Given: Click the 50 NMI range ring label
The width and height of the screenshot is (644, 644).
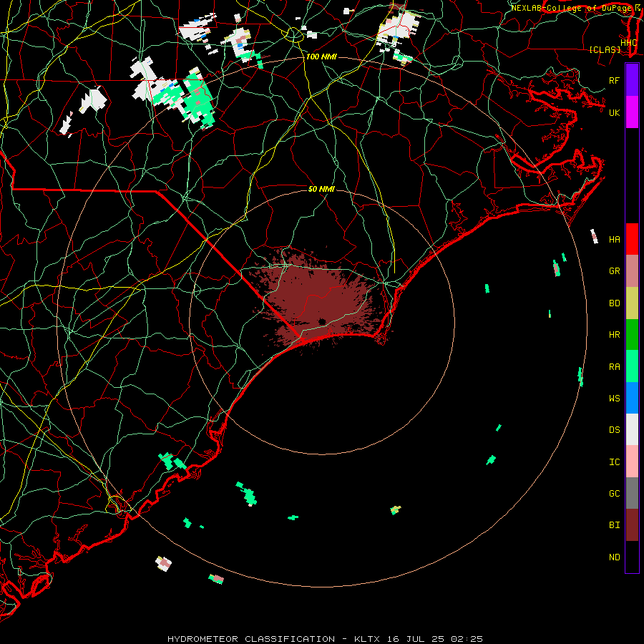Looking at the screenshot, I should click(321, 189).
